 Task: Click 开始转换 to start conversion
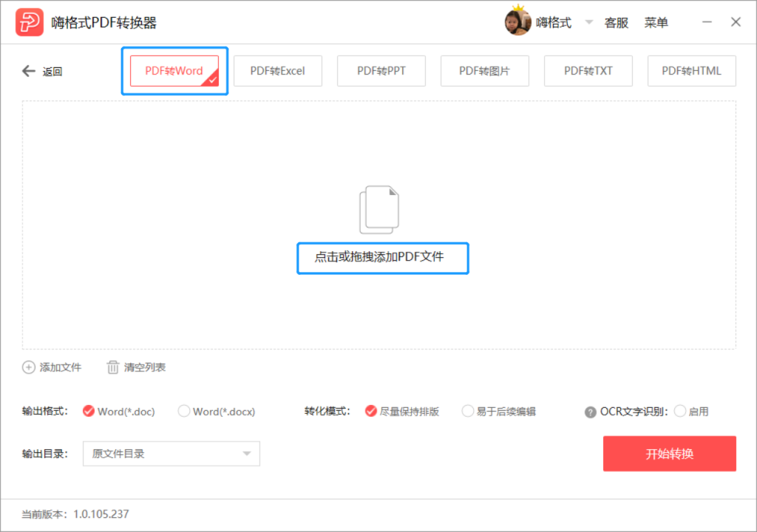point(670,454)
